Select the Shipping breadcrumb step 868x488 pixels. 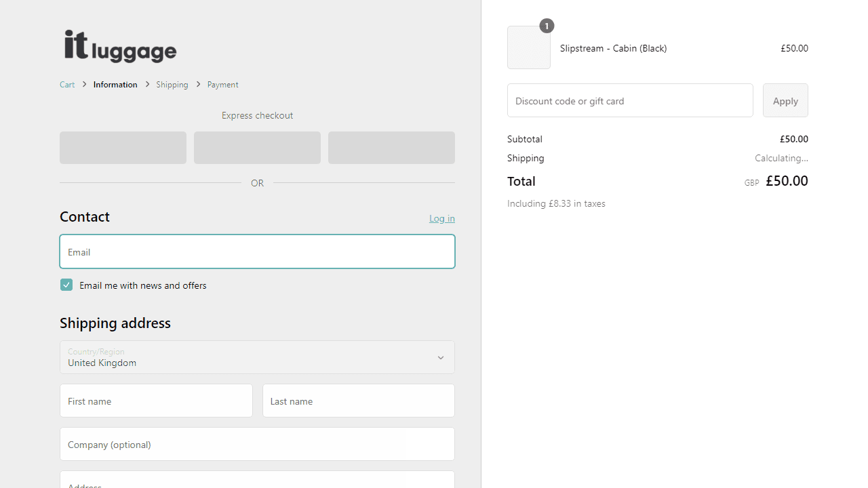(x=172, y=85)
